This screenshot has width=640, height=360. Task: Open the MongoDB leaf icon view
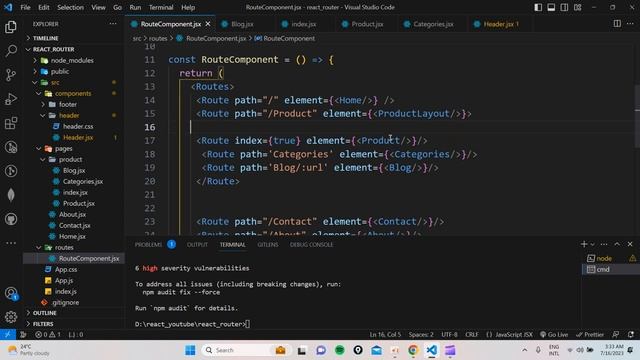tap(11, 195)
